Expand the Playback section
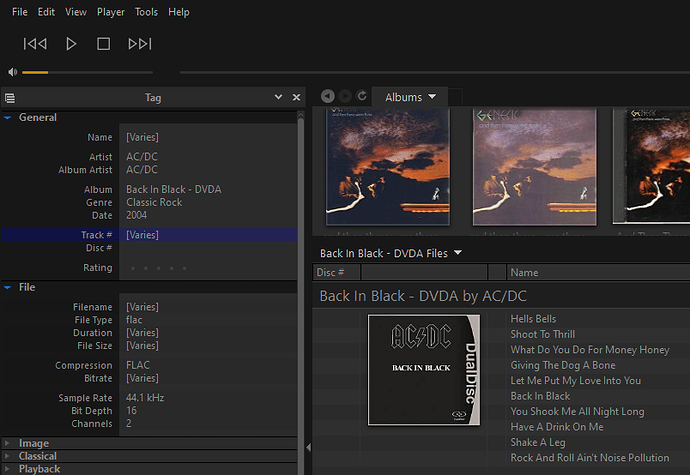The image size is (690, 475). point(7,469)
